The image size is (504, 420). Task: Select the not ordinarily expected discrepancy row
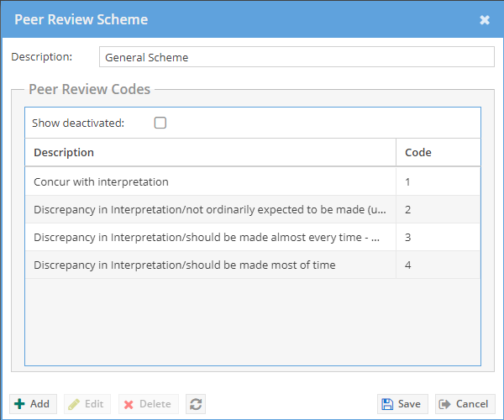(x=253, y=209)
